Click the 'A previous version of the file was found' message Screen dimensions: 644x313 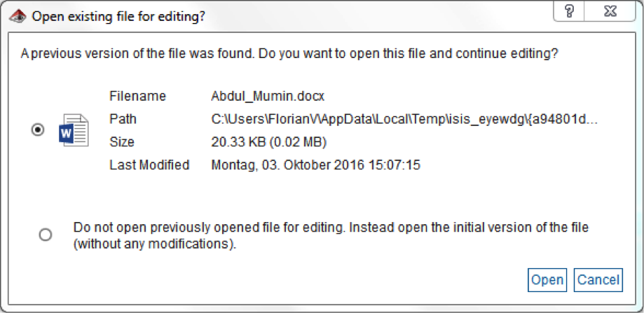[x=289, y=53]
